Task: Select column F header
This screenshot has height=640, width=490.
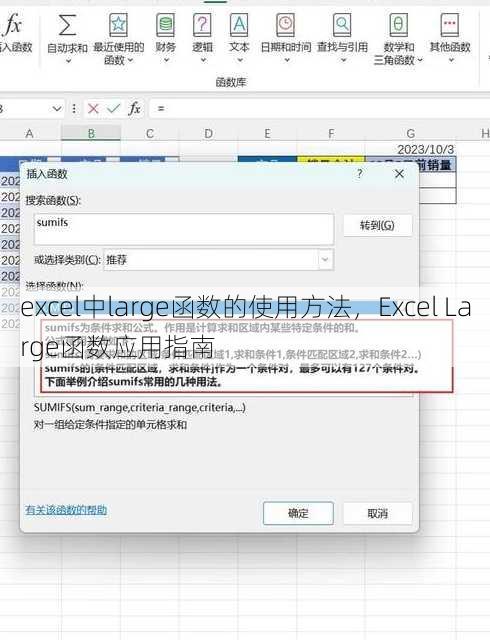Action: pyautogui.click(x=331, y=133)
